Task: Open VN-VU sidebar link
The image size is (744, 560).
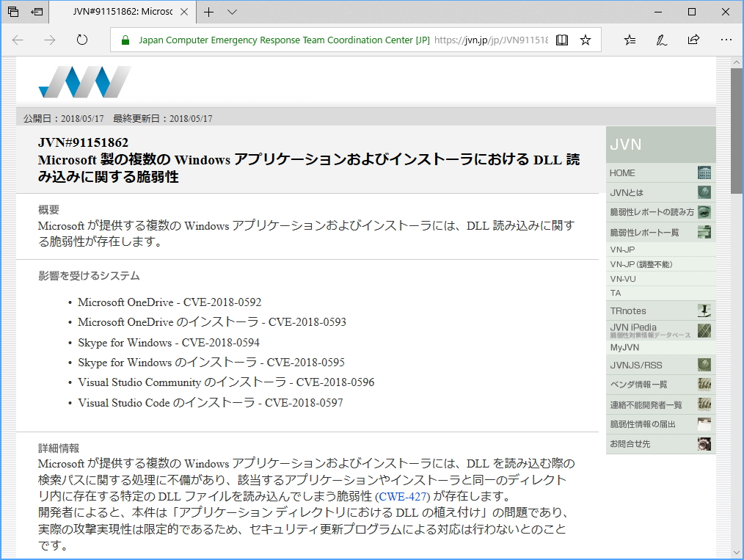Action: point(660,279)
